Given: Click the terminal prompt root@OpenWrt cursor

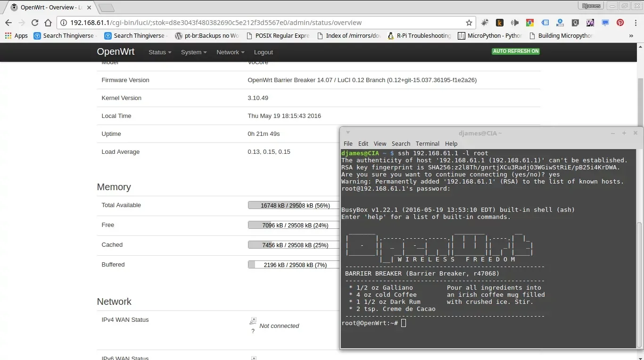Looking at the screenshot, I should pos(404,323).
